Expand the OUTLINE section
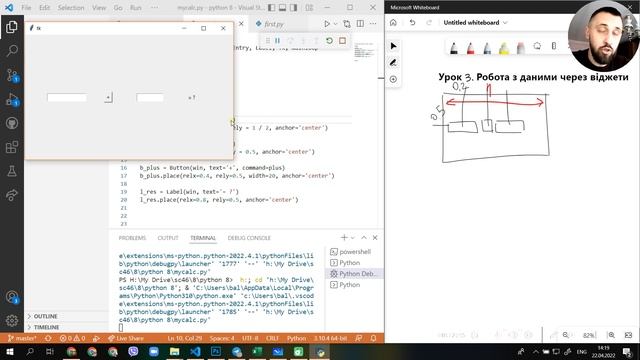This screenshot has width=640, height=360. tap(46, 316)
